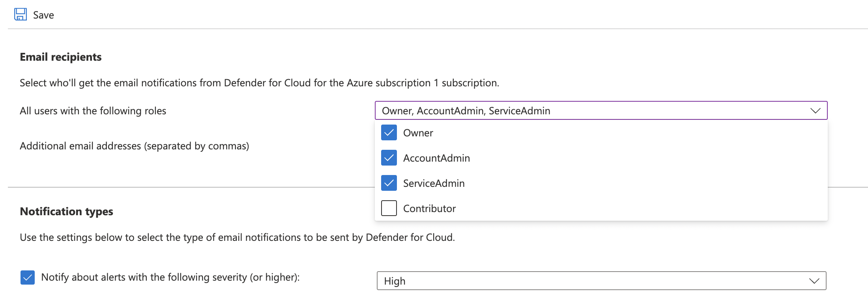Click the 'Select who'll get the email notifications' description
This screenshot has height=298, width=868.
(260, 83)
